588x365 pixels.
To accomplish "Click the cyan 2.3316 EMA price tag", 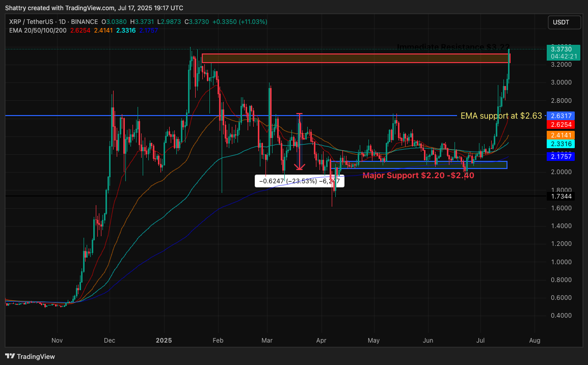I will click(560, 145).
